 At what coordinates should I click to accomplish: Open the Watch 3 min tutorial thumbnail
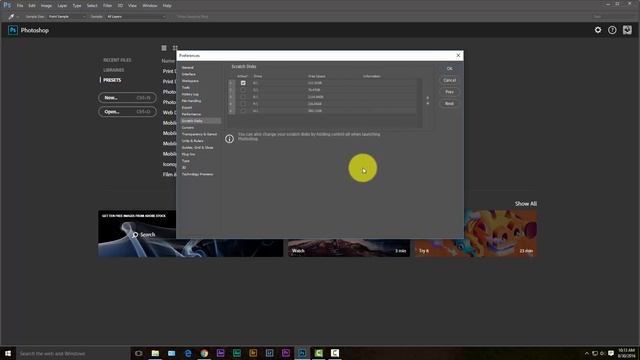pos(349,248)
